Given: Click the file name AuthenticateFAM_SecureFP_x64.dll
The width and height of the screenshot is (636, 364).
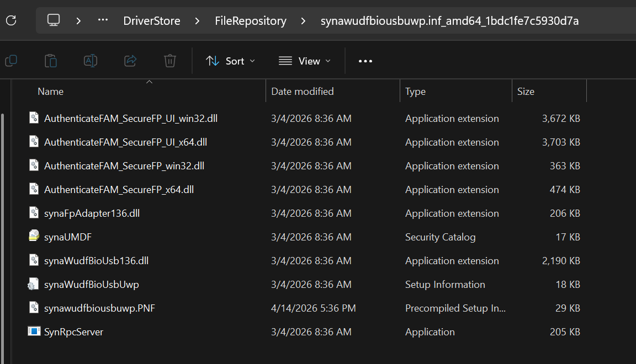Looking at the screenshot, I should tap(119, 190).
